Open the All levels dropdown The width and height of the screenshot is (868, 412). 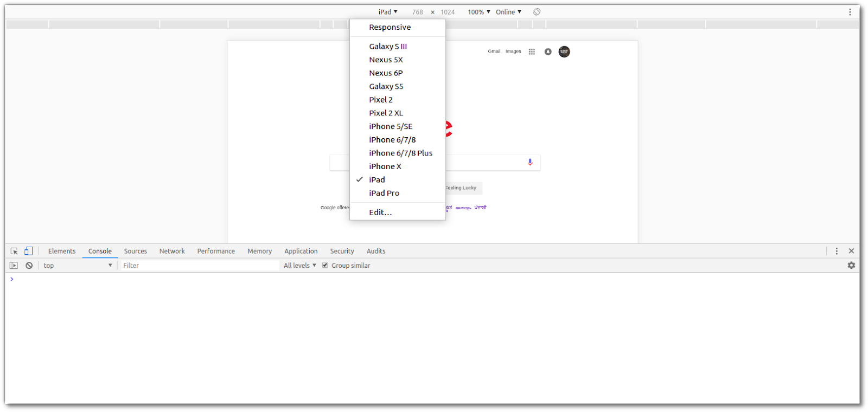pos(300,266)
